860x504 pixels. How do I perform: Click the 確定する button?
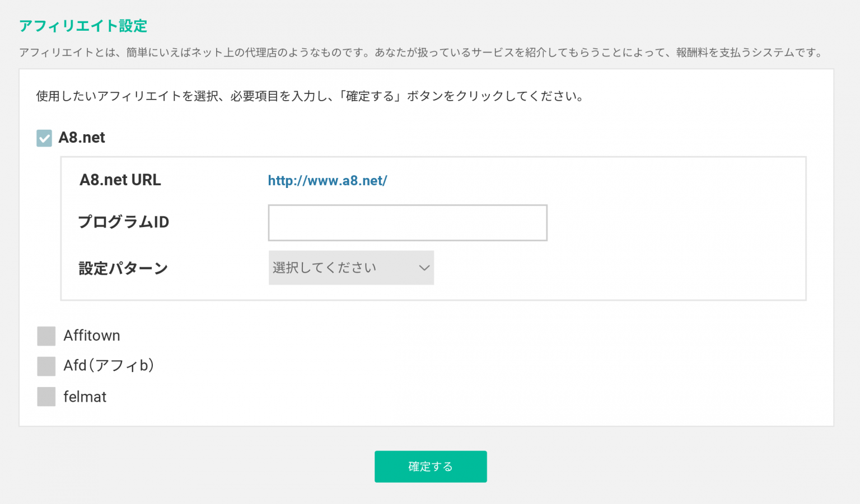431,467
